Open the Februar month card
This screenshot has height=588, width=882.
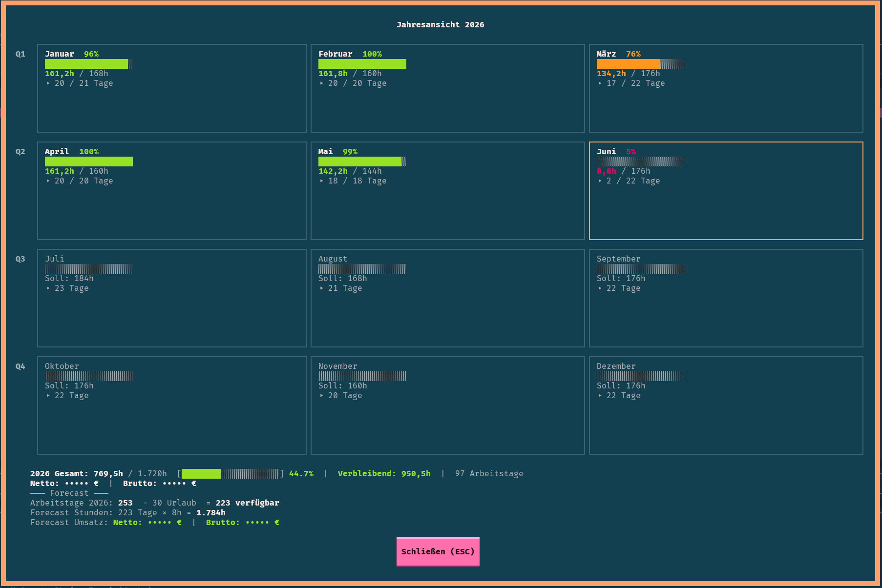coord(447,88)
